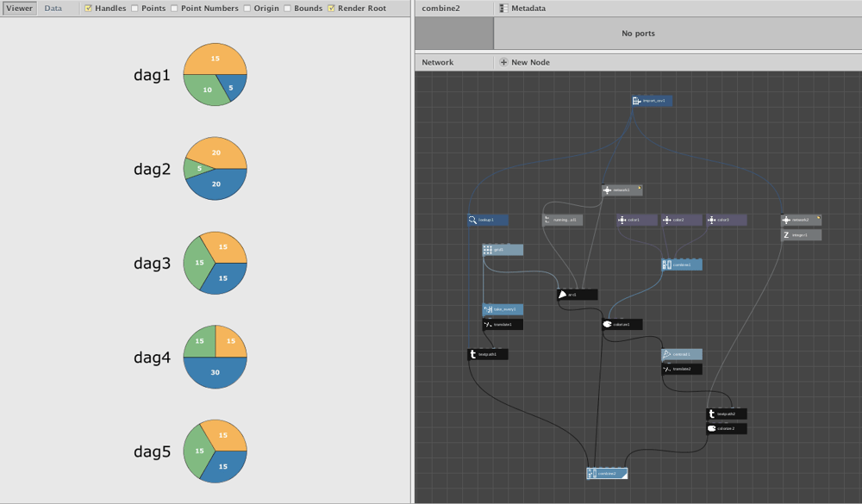Enable the Point Numbers checkbox

(x=174, y=9)
